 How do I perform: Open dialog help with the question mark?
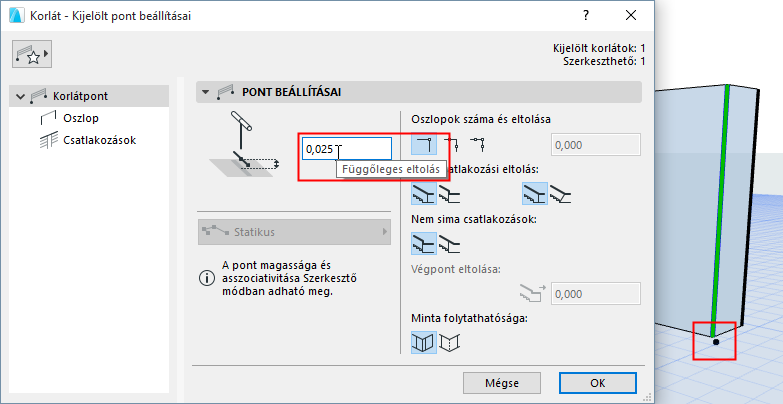point(586,15)
